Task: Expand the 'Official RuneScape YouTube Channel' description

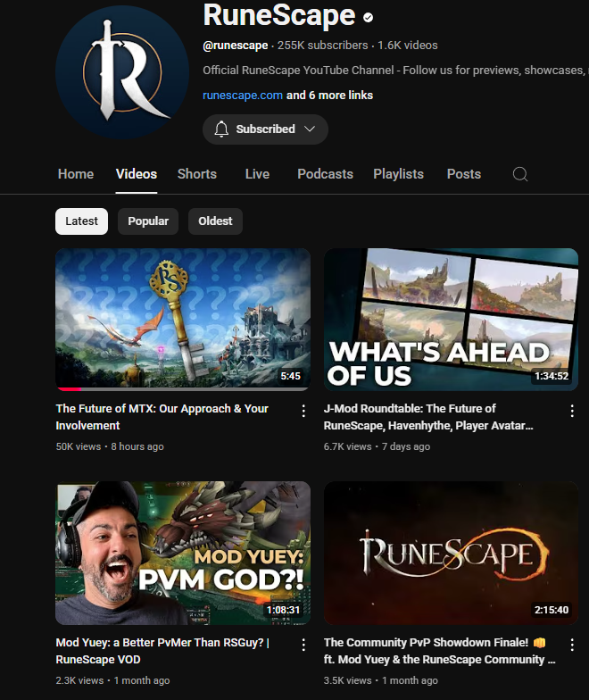Action: (x=395, y=71)
